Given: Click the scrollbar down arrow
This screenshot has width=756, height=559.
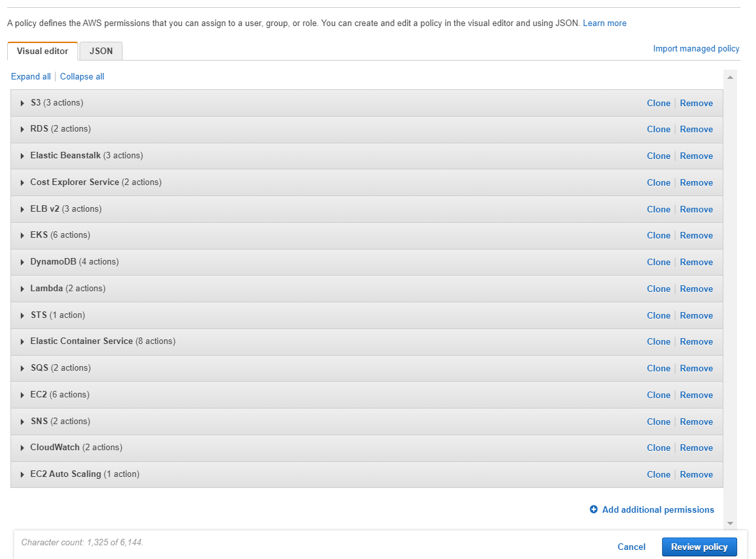Looking at the screenshot, I should pos(730,523).
